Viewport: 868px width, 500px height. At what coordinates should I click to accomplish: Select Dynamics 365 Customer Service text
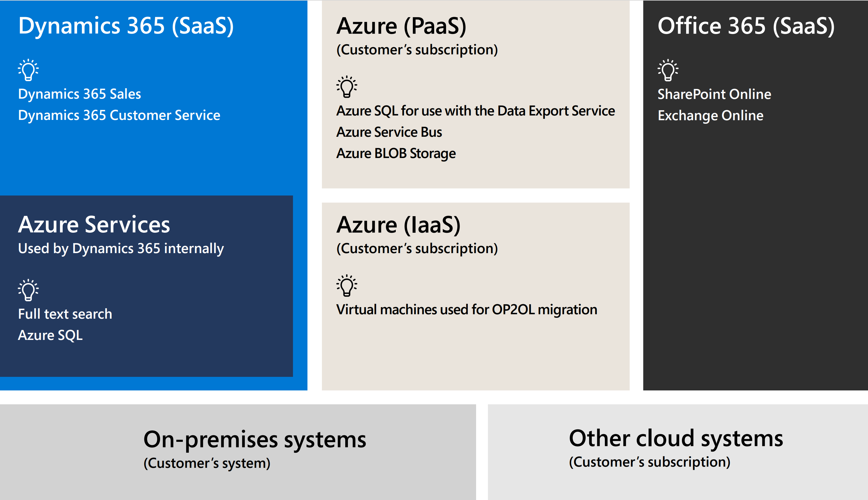click(119, 115)
